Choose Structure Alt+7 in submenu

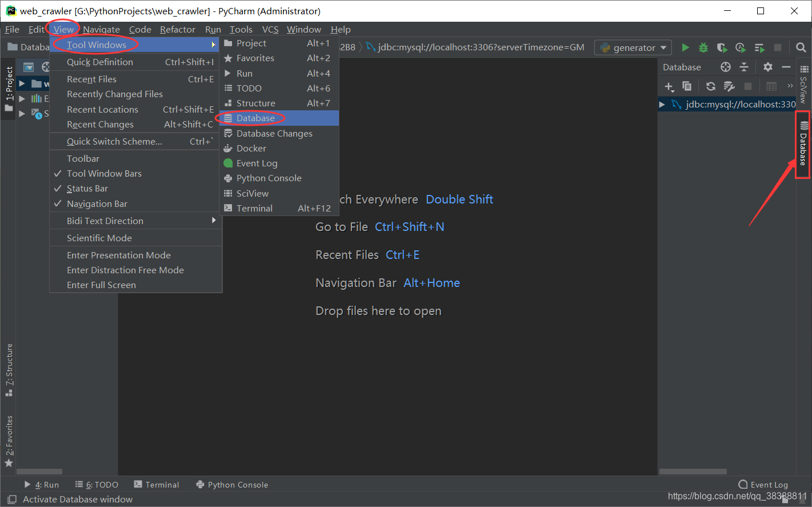(x=279, y=103)
